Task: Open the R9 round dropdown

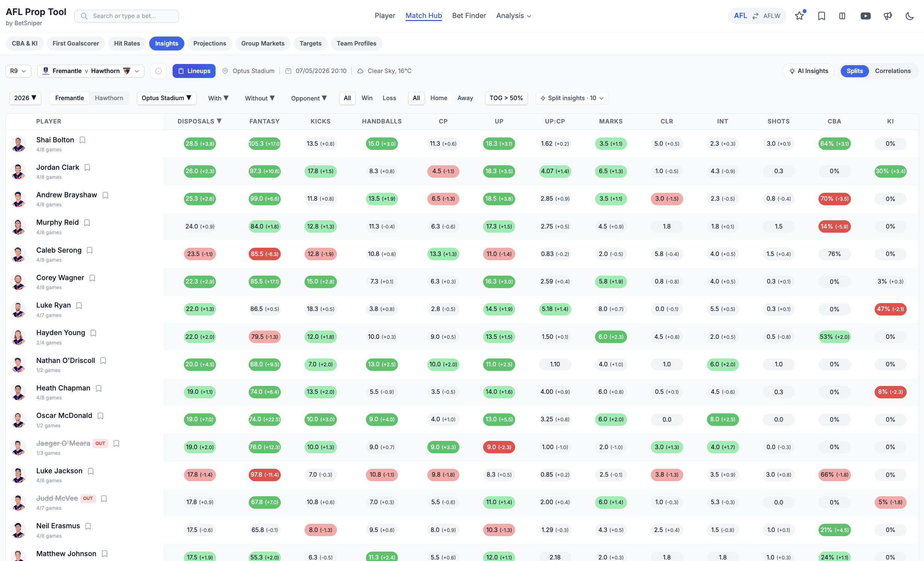Action: 18,71
